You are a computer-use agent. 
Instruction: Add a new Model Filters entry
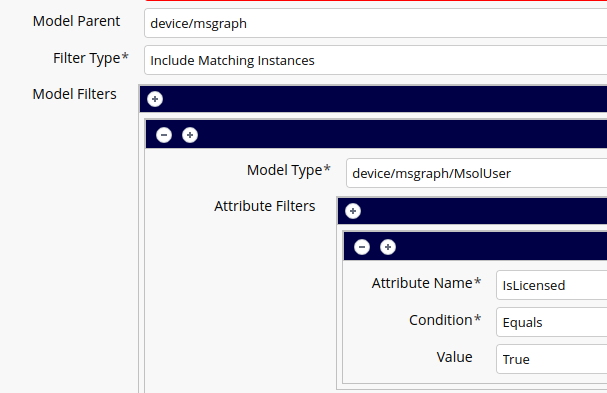pyautogui.click(x=155, y=99)
